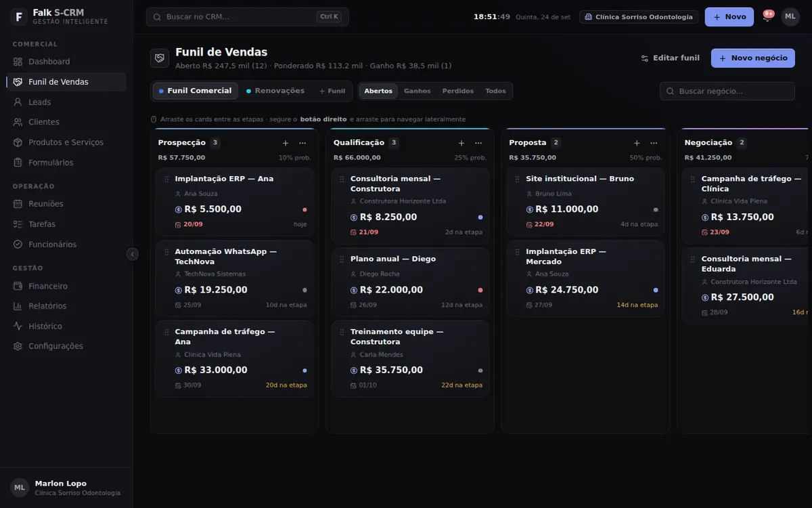This screenshot has width=812, height=508.
Task: Switch to the Funil Comercial tab
Action: coord(196,91)
